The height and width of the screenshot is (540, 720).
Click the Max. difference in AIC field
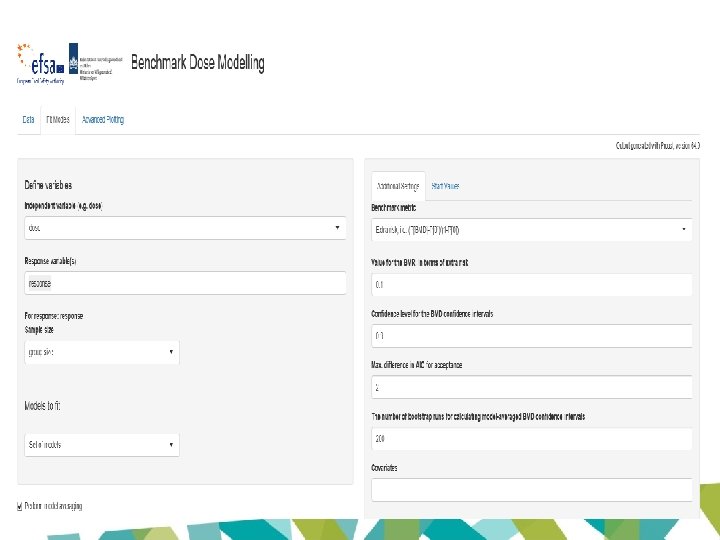pos(531,387)
